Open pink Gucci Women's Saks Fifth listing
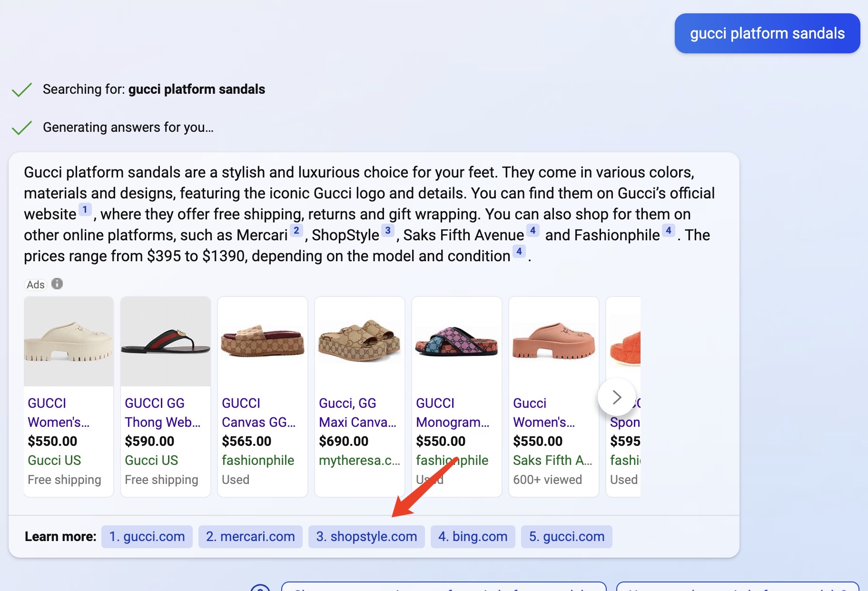 coord(544,413)
